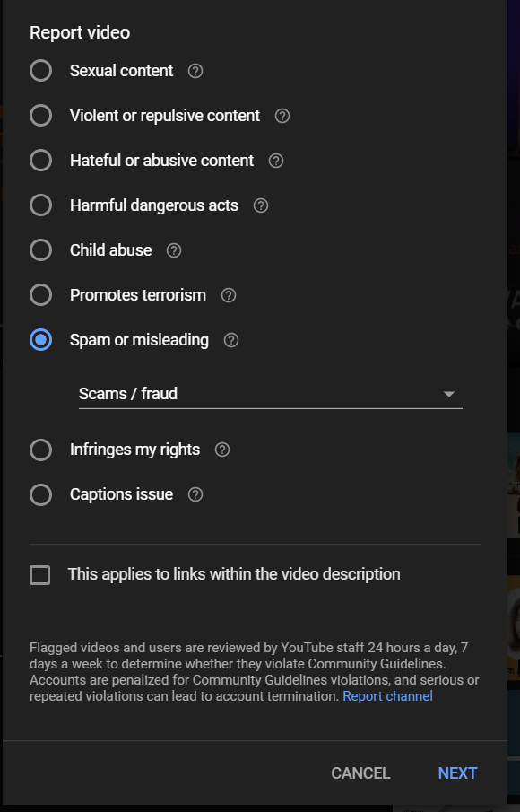Click the Report channel link
The width and height of the screenshot is (520, 812).
(x=387, y=696)
